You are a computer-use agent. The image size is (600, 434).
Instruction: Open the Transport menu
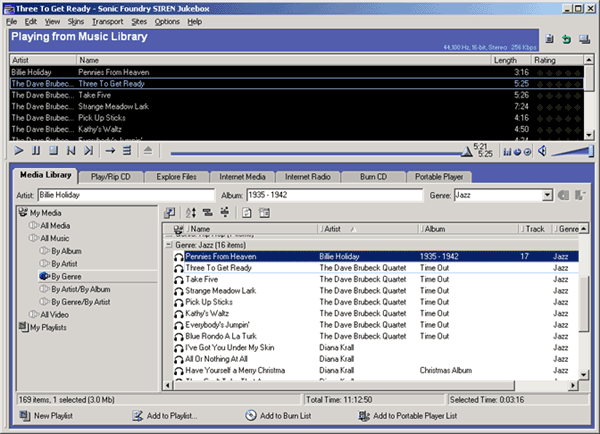coord(108,22)
